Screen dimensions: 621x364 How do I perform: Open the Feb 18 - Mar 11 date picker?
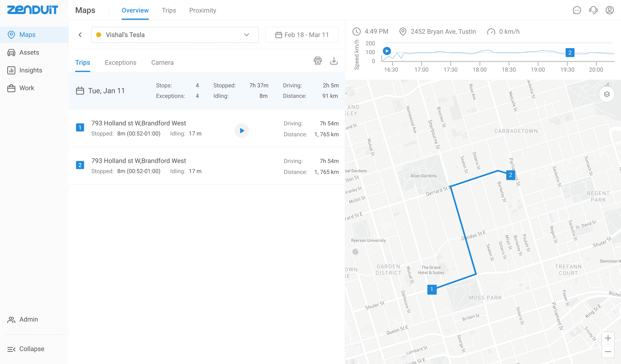(302, 35)
